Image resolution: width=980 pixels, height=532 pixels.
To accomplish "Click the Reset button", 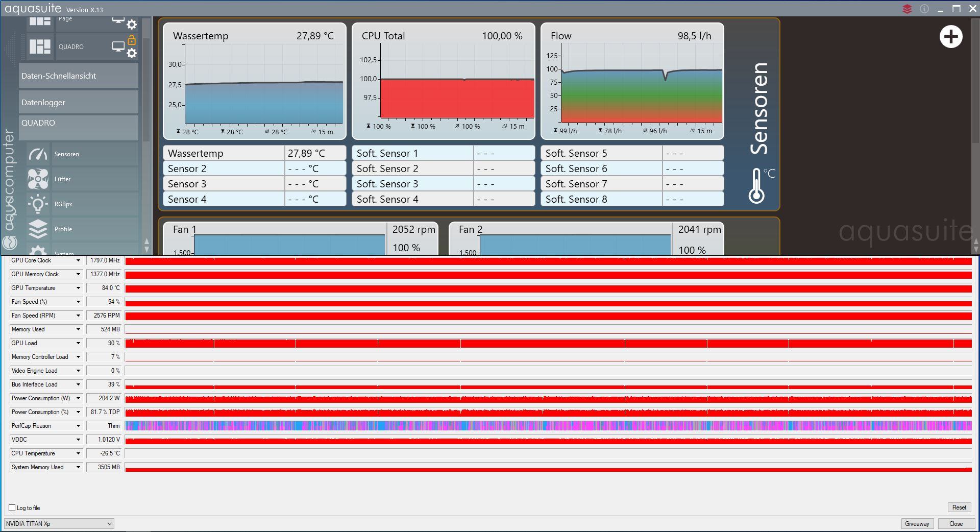I will pyautogui.click(x=959, y=507).
